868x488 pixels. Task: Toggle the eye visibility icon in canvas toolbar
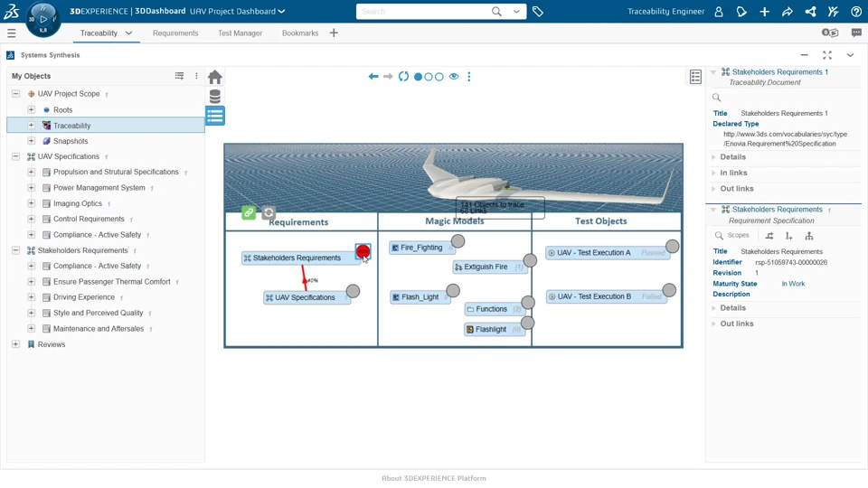coord(454,76)
